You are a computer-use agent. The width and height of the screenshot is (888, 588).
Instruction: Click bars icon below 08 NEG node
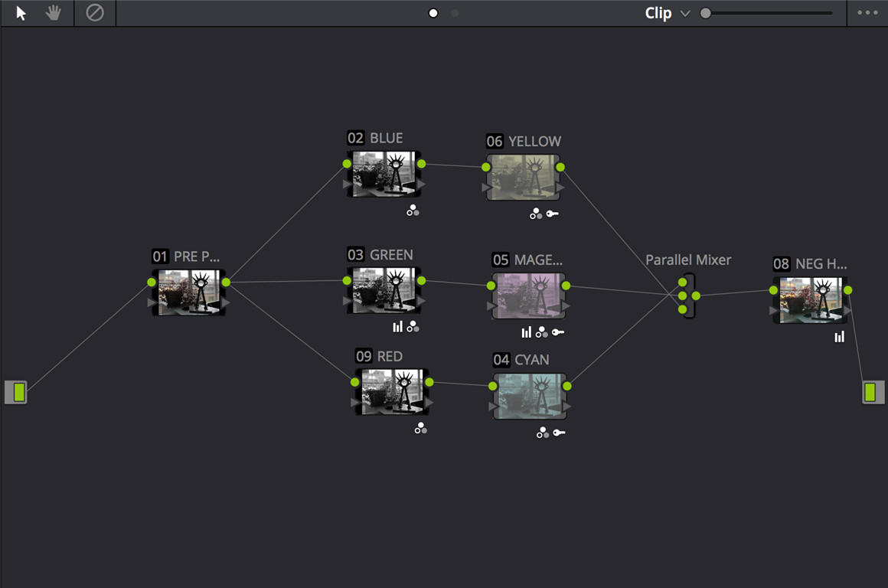point(840,337)
